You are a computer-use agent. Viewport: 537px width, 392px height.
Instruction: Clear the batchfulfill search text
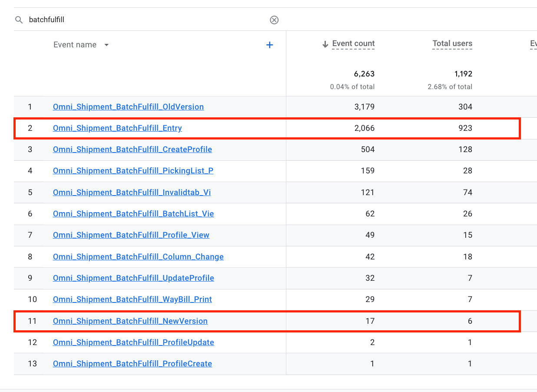(274, 20)
